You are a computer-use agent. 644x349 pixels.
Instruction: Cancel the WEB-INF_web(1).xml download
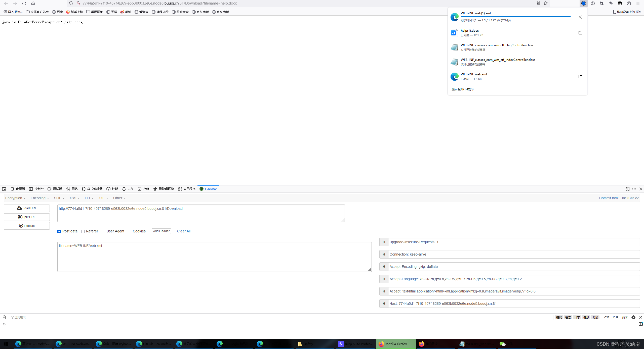point(580,17)
